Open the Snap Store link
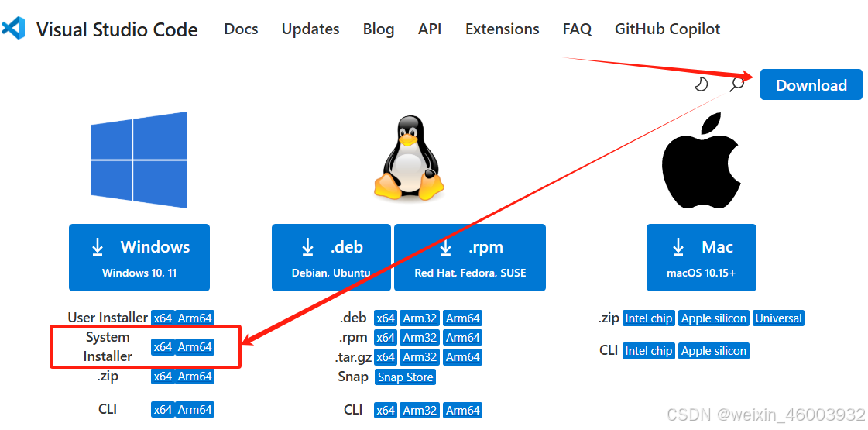The height and width of the screenshot is (430, 868). (405, 377)
